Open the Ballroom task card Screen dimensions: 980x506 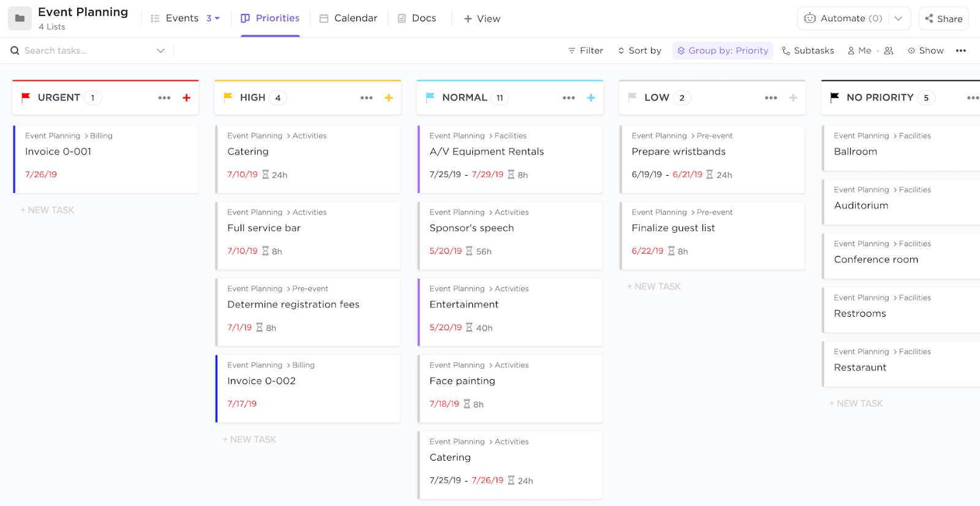[x=901, y=148]
